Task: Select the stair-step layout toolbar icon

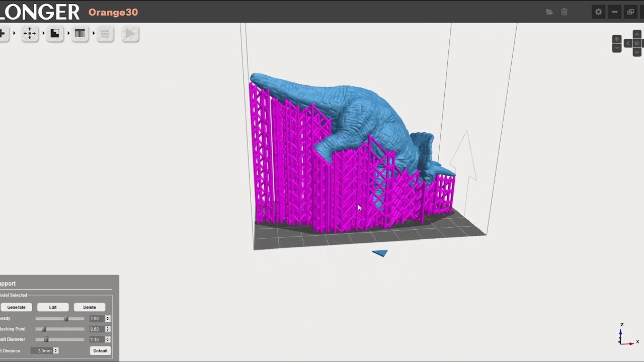Action: click(55, 34)
